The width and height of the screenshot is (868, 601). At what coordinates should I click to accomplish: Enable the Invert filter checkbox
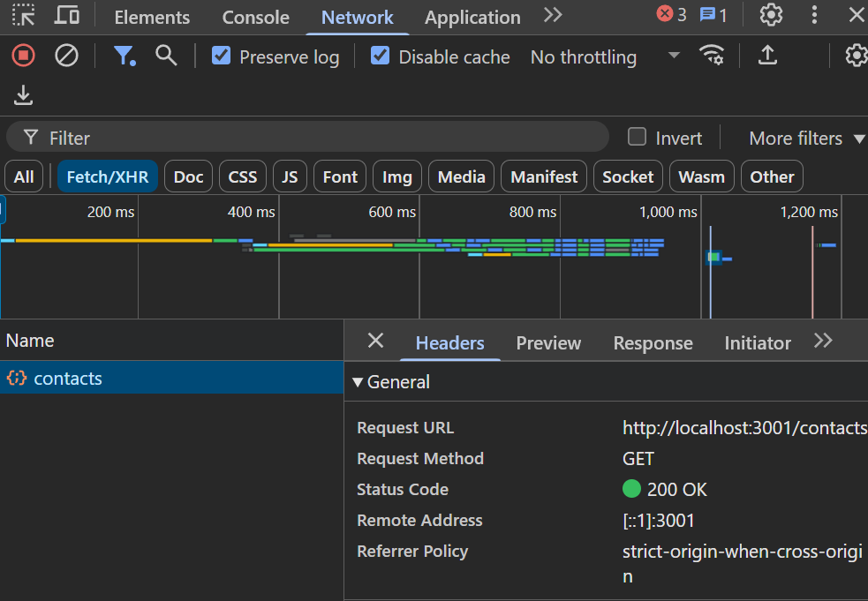click(637, 137)
